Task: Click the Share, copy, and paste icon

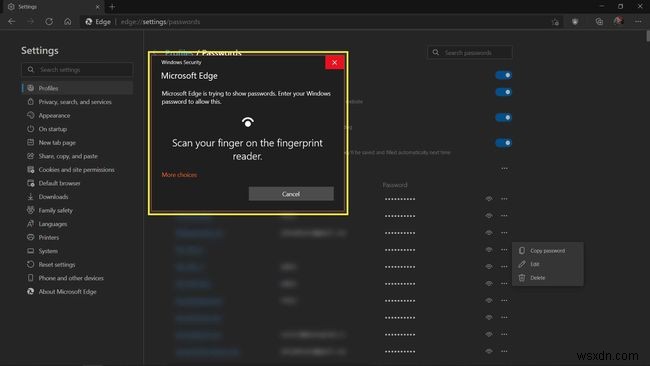Action: [x=30, y=156]
